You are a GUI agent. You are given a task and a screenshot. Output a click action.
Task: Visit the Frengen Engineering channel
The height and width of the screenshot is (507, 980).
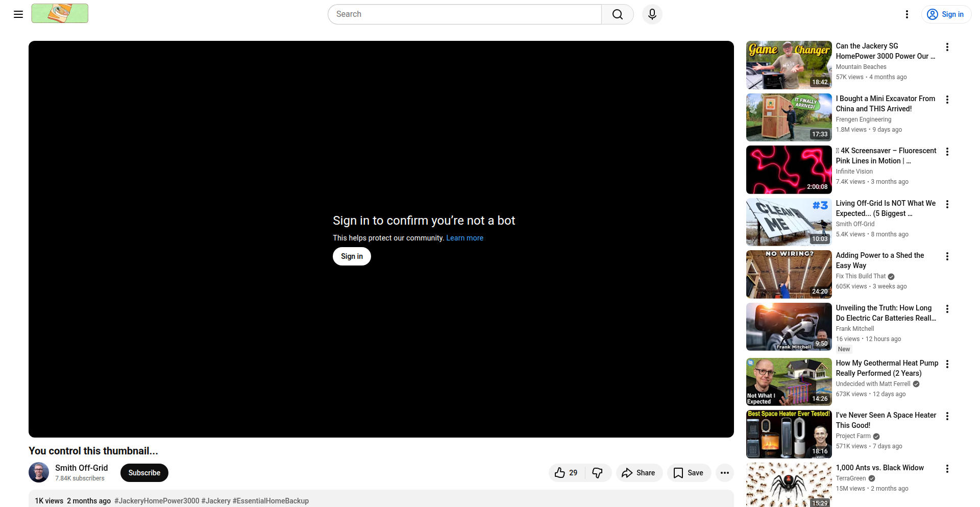864,119
